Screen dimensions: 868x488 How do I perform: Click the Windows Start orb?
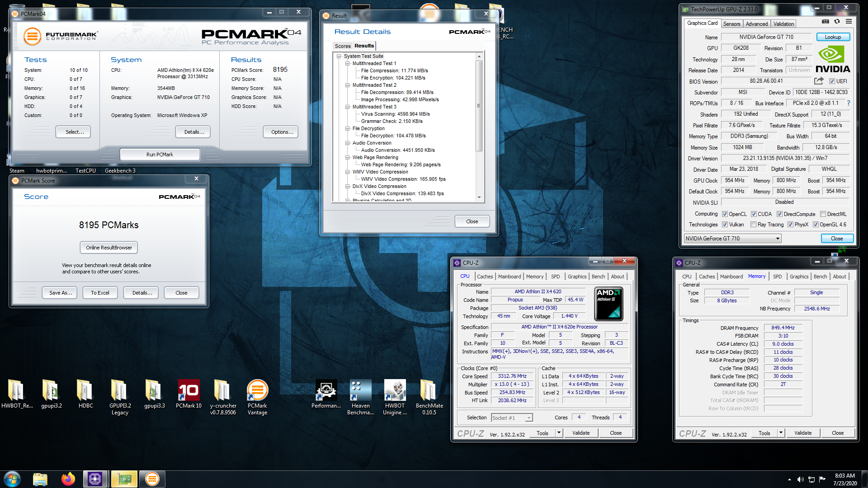point(12,479)
